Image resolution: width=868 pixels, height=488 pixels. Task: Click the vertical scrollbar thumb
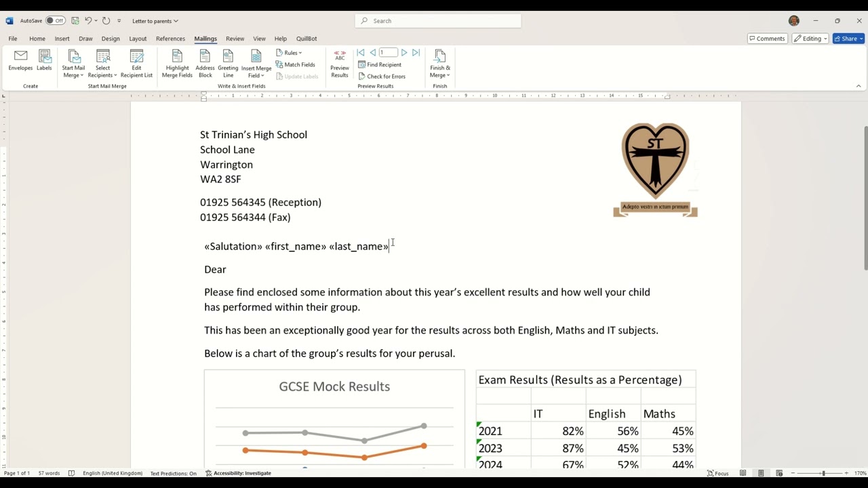click(x=865, y=199)
